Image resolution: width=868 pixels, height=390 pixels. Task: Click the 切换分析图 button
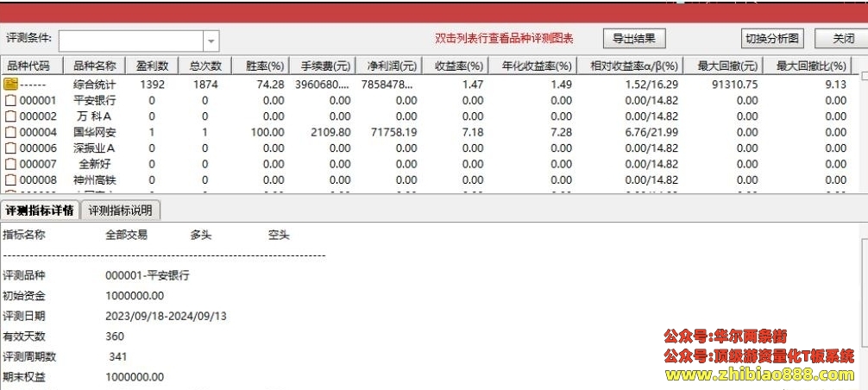(x=772, y=38)
